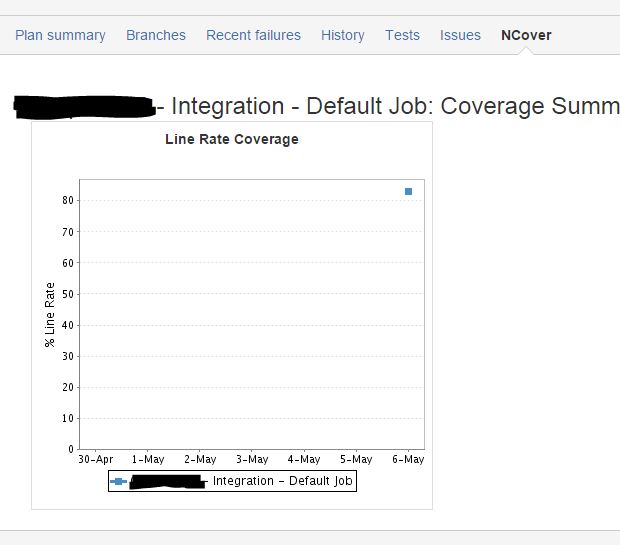
Task: Click the 80 value on y-axis
Action: tap(68, 200)
